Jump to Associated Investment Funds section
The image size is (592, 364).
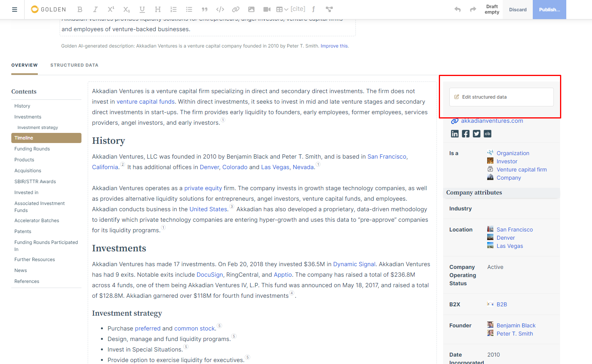pos(40,207)
